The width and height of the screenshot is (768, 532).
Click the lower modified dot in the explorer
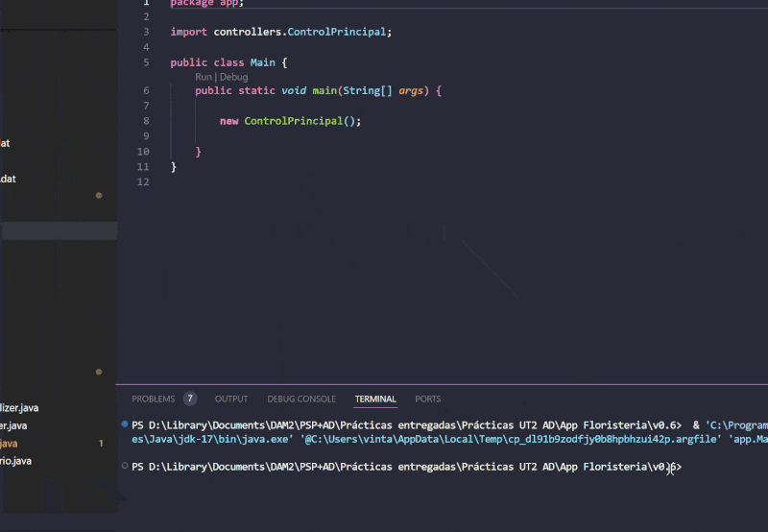[x=99, y=372]
